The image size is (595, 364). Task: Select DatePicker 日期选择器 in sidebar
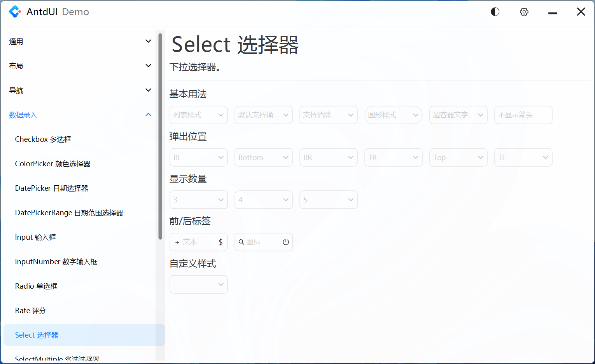(51, 188)
